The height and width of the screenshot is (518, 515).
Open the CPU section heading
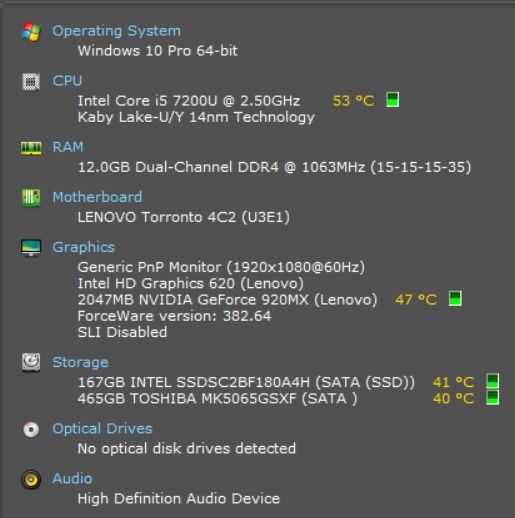coord(67,81)
